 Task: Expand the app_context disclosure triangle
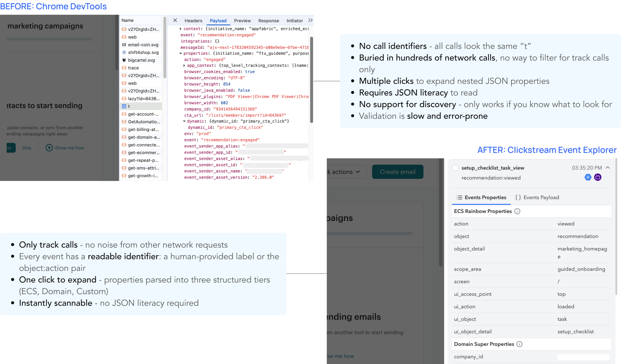(x=184, y=66)
